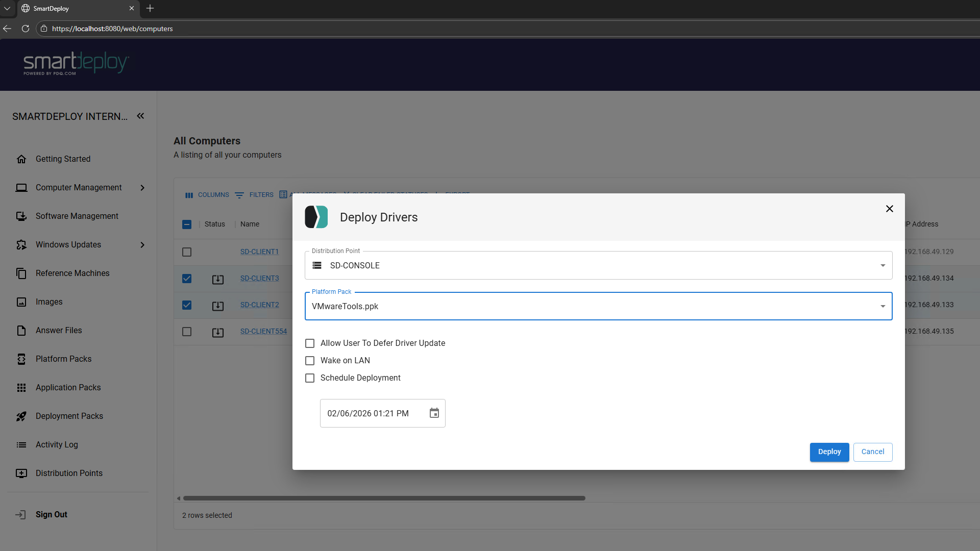Reload page using browser refresh icon

click(26, 29)
